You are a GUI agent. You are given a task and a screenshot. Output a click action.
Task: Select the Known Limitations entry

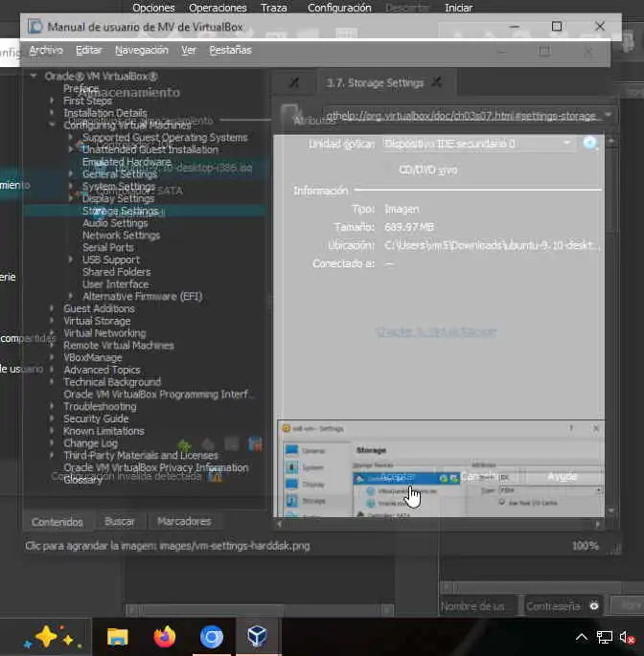point(103,431)
